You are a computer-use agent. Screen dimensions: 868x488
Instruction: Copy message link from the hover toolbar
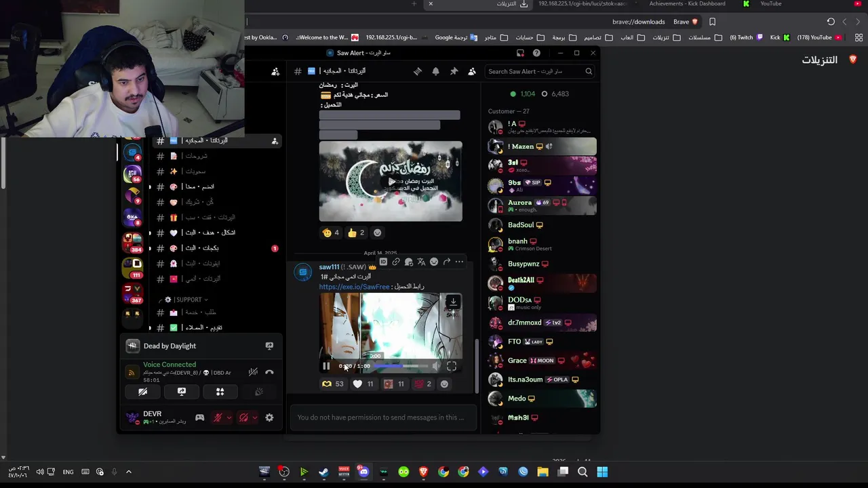pyautogui.click(x=396, y=262)
